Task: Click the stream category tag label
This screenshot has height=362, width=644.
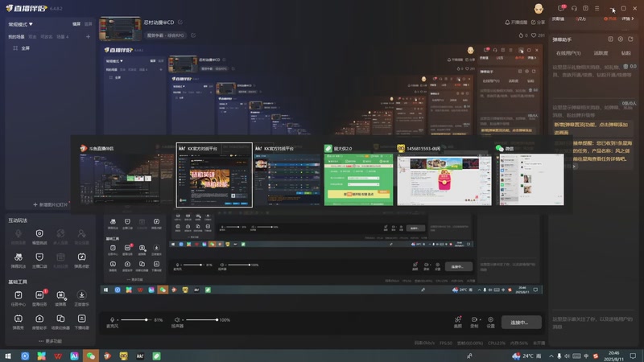Action: (165, 35)
